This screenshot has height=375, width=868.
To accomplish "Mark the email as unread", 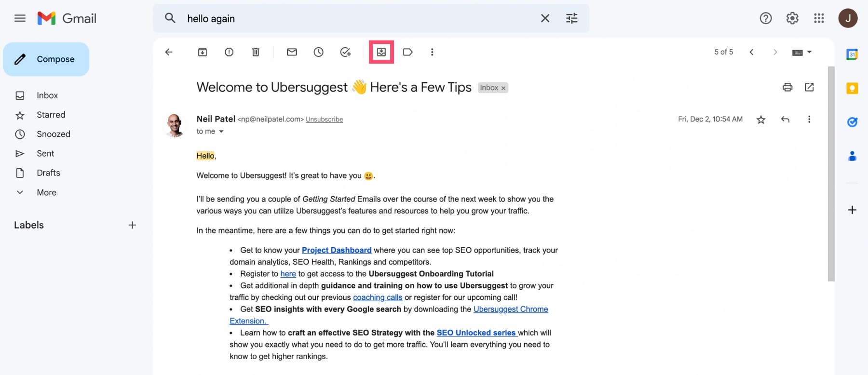I will click(292, 52).
